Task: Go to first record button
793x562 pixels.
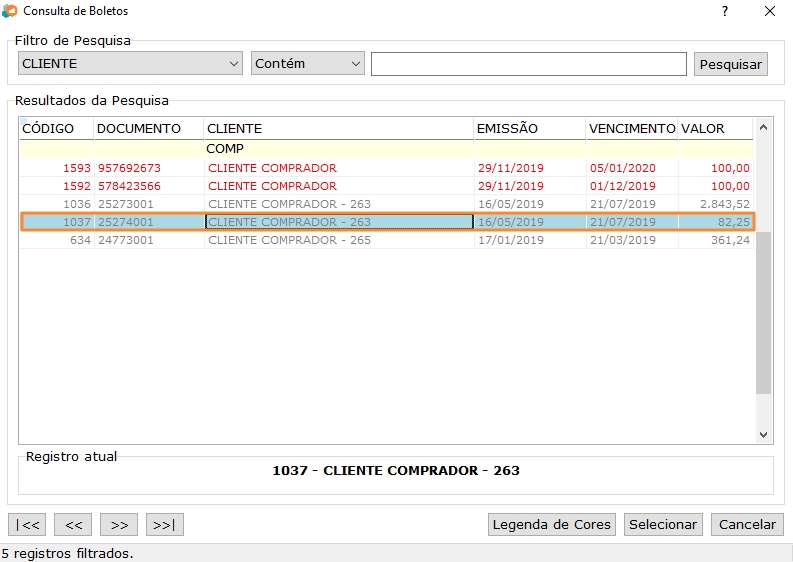Action: click(x=27, y=524)
